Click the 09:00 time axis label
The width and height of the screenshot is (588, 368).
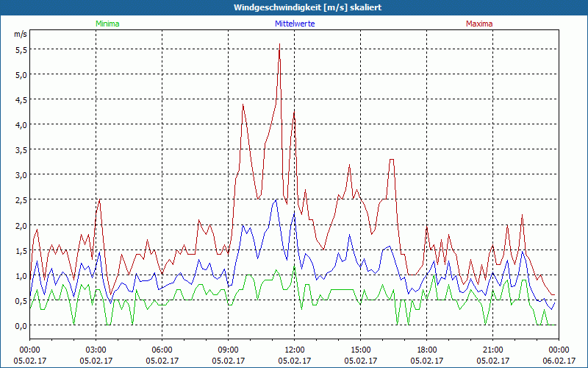[228, 350]
